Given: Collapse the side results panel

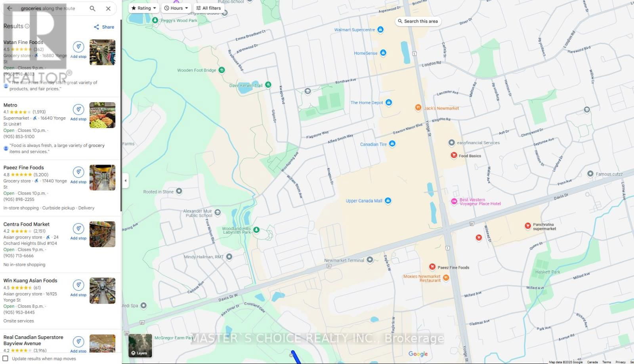Looking at the screenshot, I should (x=126, y=181).
